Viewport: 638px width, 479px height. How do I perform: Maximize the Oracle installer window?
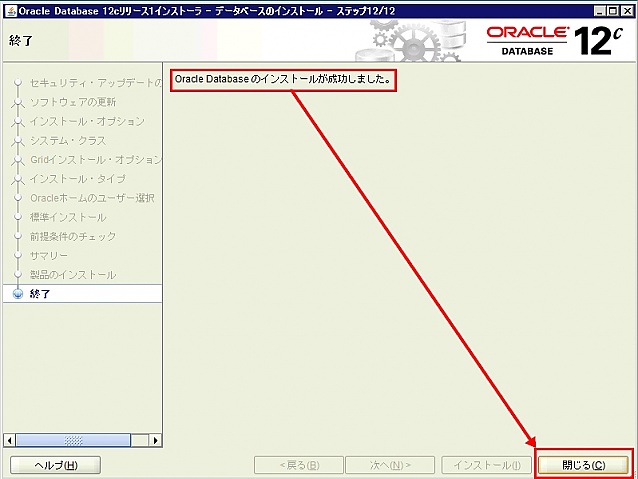tap(613, 11)
